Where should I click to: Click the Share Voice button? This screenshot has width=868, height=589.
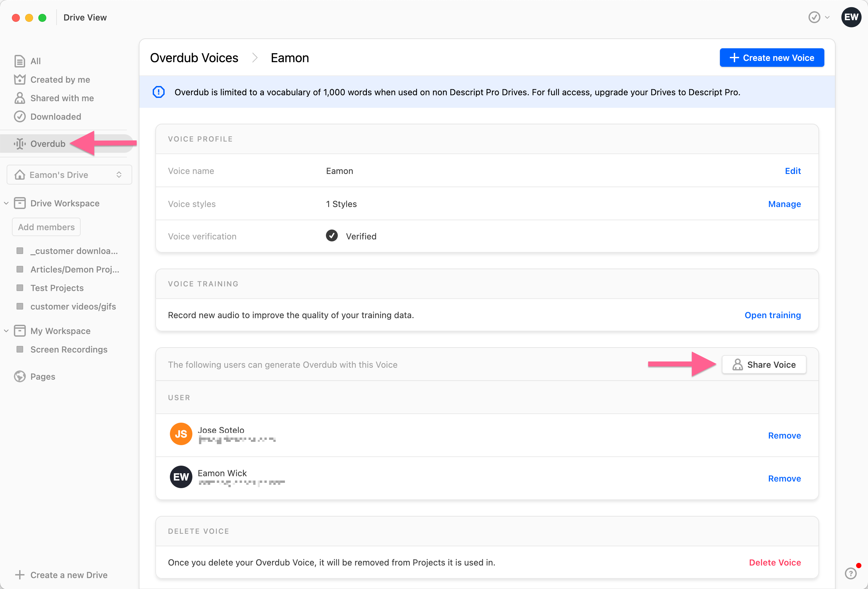[x=764, y=364]
